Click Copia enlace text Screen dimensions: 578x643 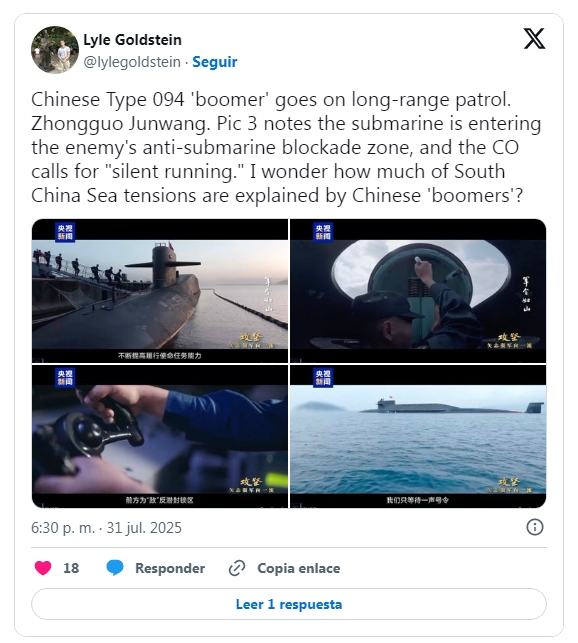pyautogui.click(x=299, y=568)
